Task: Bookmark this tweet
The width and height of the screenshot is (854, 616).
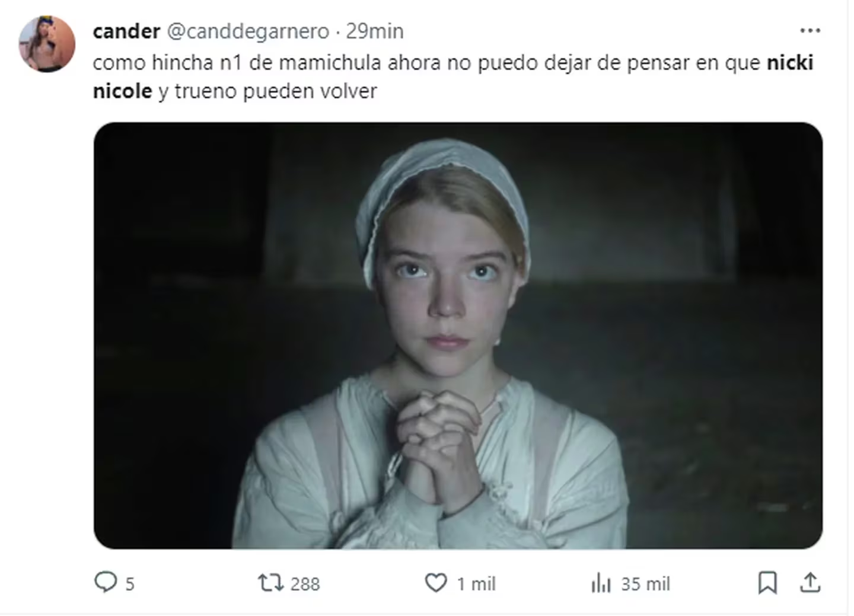Action: (x=767, y=583)
